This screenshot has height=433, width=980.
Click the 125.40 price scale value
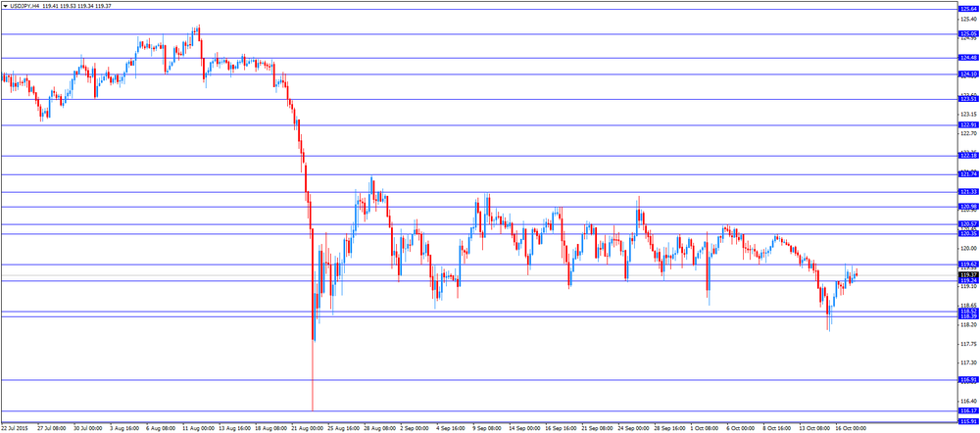point(968,20)
